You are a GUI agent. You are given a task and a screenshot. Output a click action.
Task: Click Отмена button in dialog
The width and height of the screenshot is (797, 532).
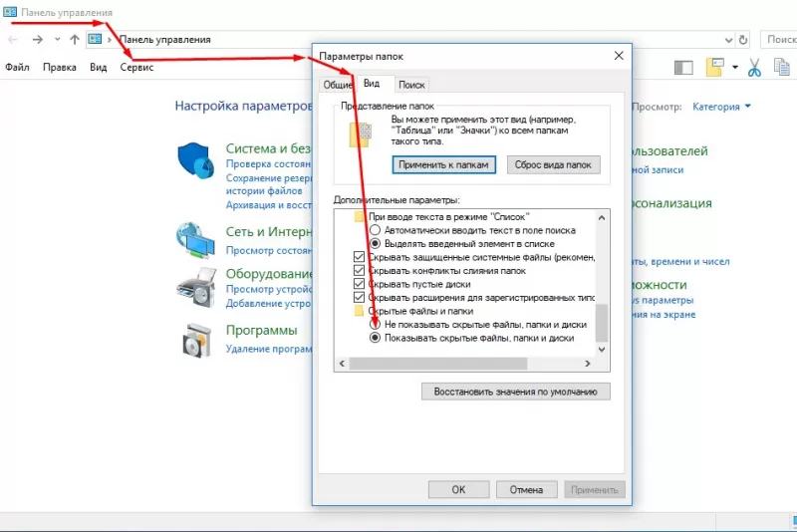click(x=526, y=490)
